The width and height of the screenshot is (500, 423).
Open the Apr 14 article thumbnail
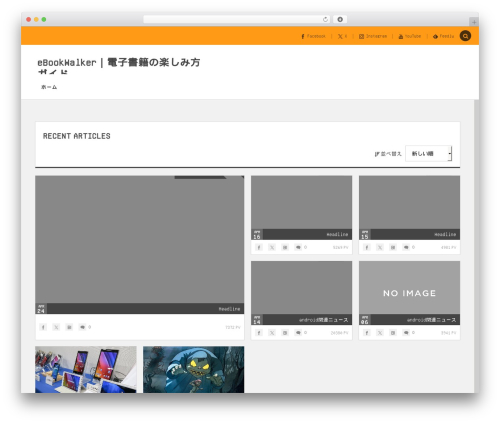click(301, 287)
